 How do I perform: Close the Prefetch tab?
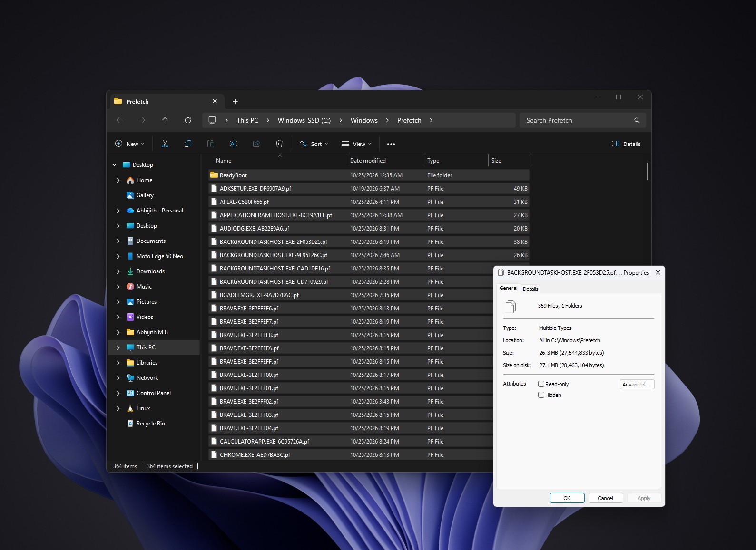[215, 101]
